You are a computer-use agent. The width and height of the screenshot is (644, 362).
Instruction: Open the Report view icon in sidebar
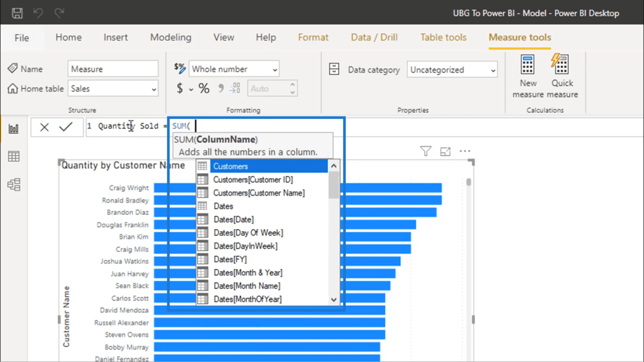tap(14, 129)
